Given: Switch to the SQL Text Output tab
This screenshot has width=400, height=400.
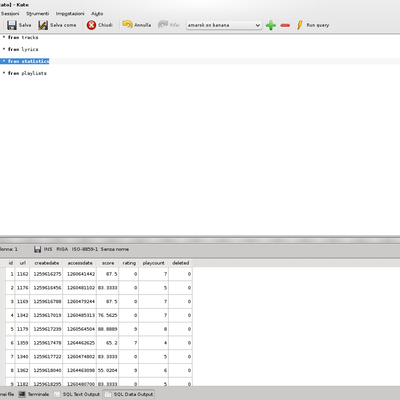Looking at the screenshot, I should pyautogui.click(x=77, y=394).
